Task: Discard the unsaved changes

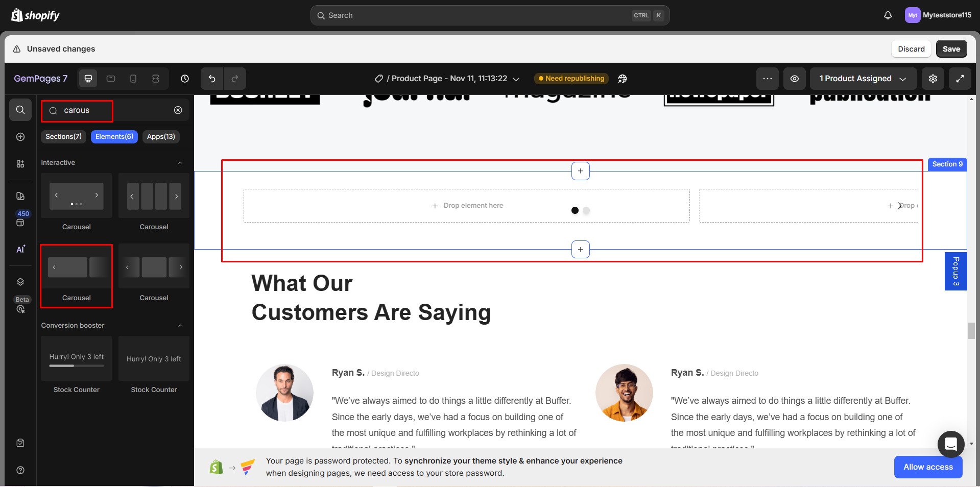Action: 911,48
